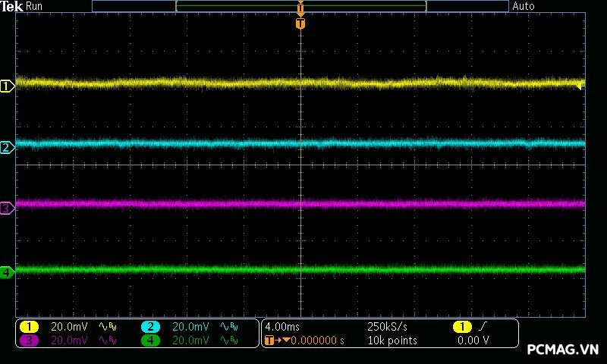Click the Tek logo

click(x=12, y=6)
